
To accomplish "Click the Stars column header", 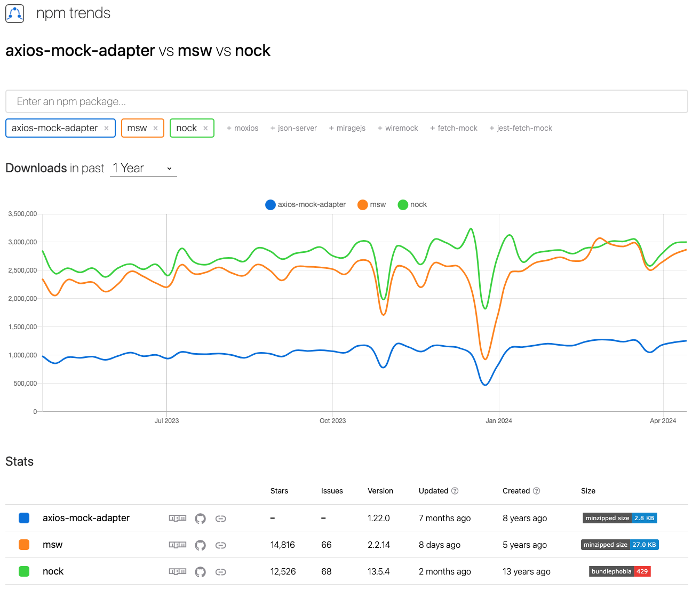I will tap(279, 491).
